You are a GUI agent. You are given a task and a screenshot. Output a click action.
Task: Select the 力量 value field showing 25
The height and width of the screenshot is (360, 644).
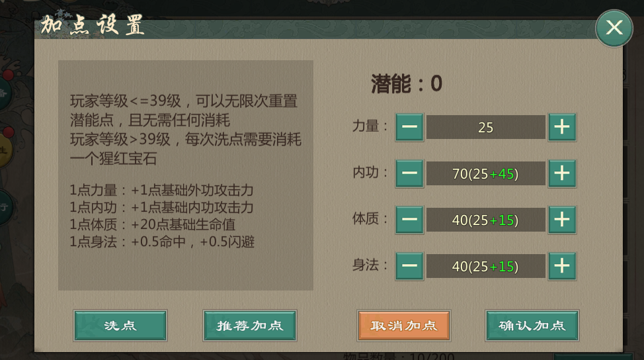485,127
